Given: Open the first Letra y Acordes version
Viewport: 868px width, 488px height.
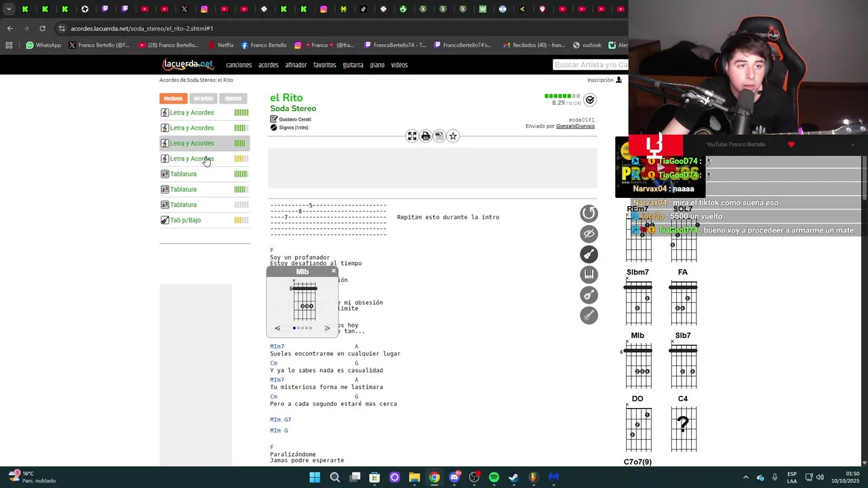Looking at the screenshot, I should 205,113.
